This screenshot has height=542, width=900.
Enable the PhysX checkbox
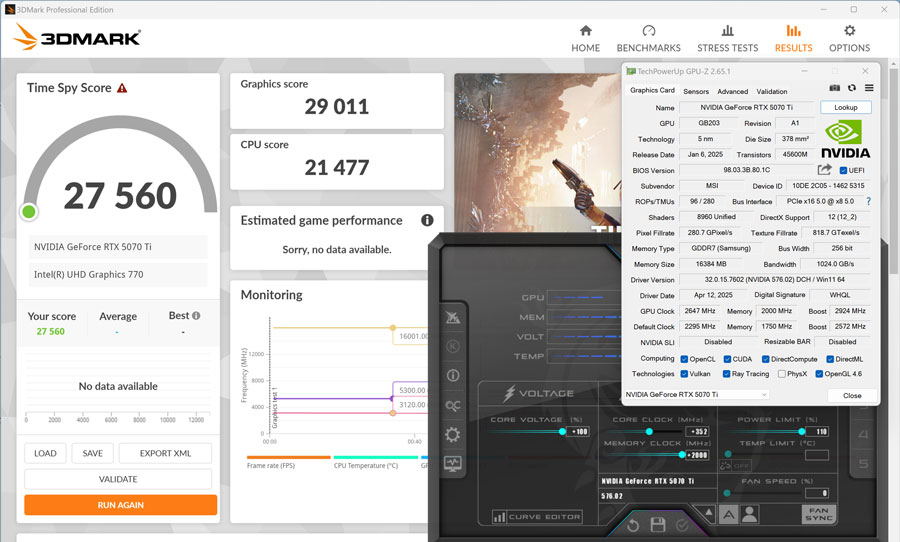pyautogui.click(x=782, y=374)
